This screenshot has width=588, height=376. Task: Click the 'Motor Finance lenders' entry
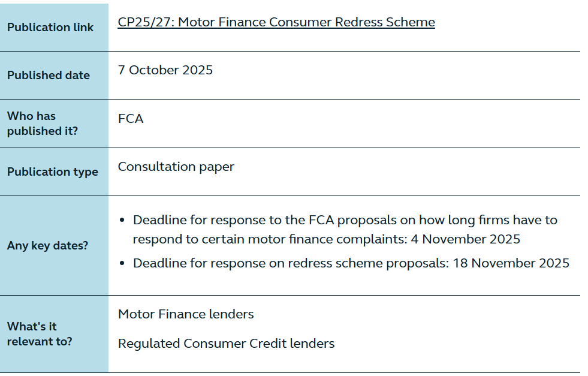pos(186,314)
